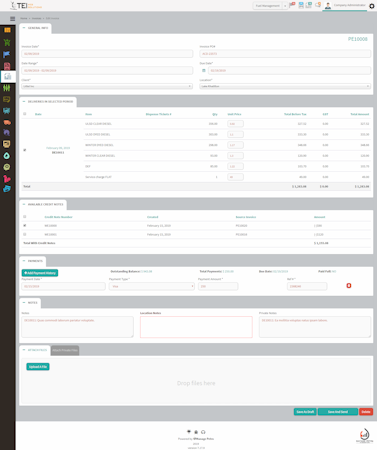Viewport: 377px width, 450px height.
Task: Open the teal fuel drop sidebar icon
Action: [x=7, y=156]
